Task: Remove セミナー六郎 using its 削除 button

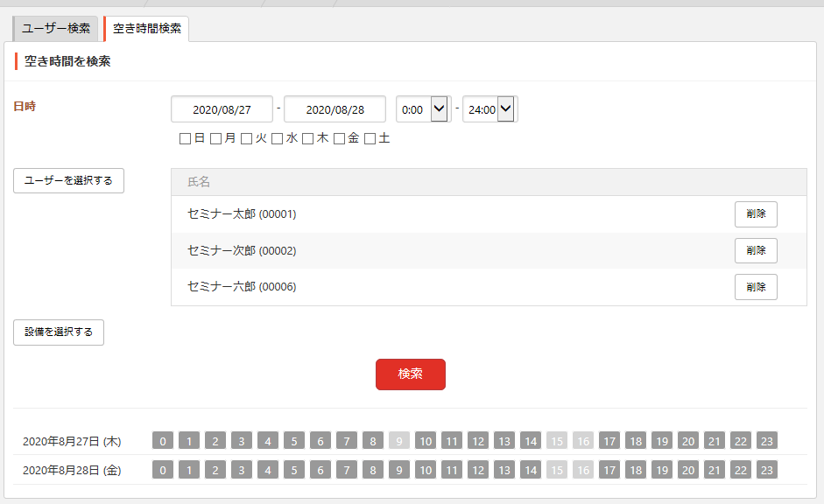Action: 756,287
